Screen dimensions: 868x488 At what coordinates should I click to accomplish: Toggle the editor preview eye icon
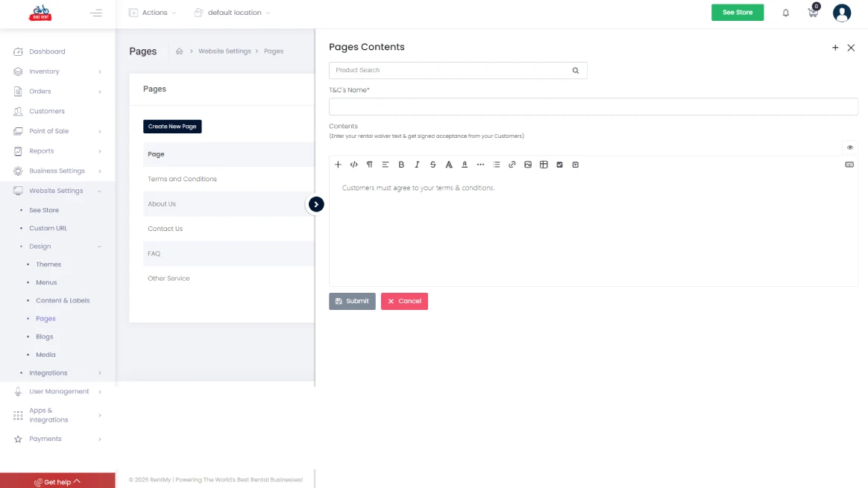click(x=849, y=148)
